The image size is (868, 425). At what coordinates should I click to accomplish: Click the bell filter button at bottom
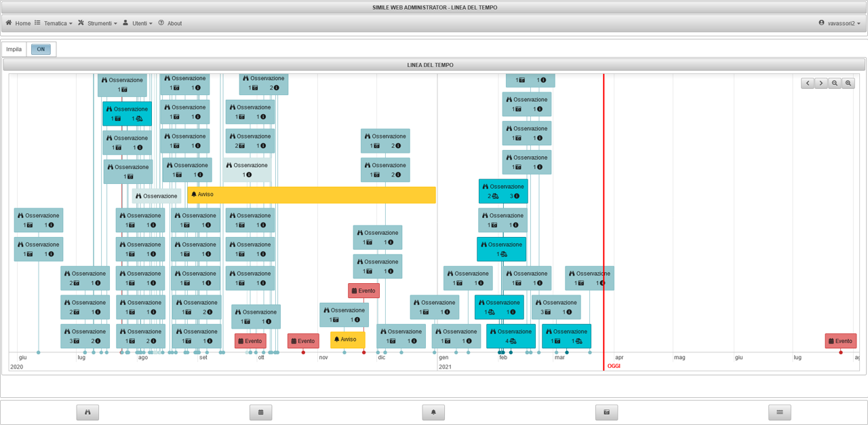click(x=433, y=412)
